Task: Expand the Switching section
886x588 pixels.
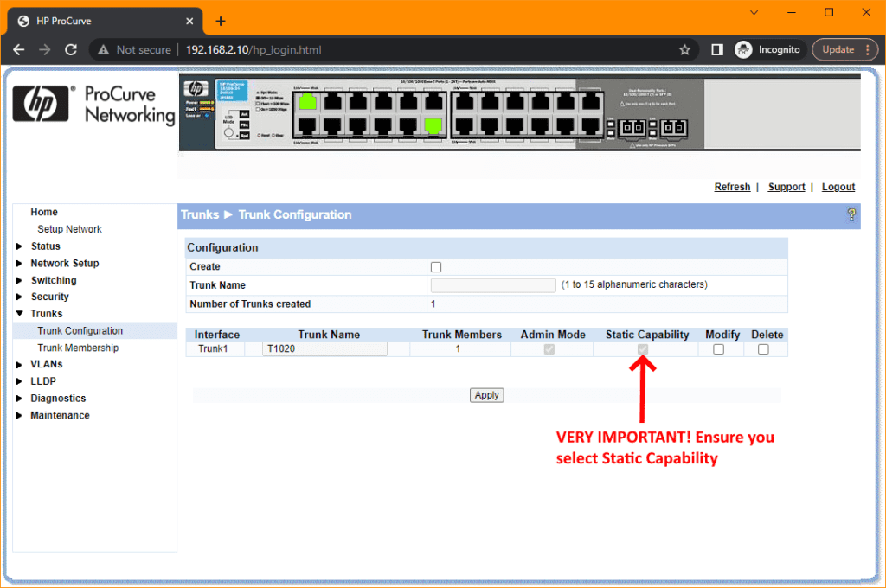Action: 19,280
